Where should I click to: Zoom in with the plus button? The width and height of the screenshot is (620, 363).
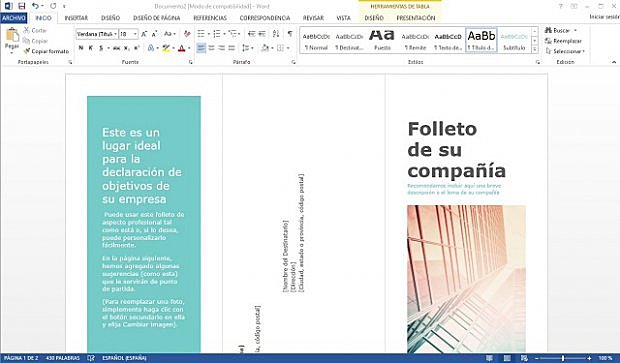[x=589, y=358]
